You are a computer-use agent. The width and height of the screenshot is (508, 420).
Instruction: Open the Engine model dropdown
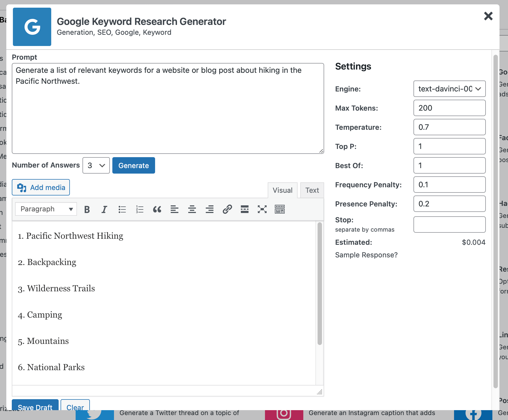pos(449,89)
